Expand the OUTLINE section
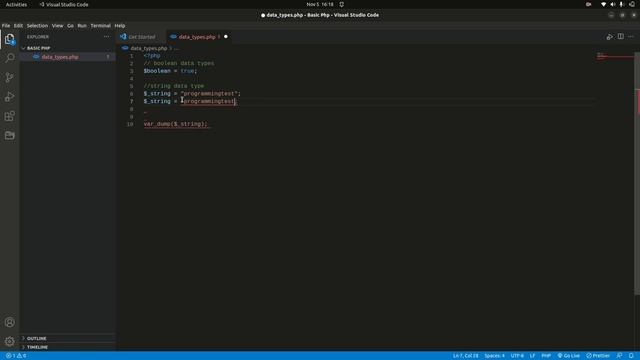This screenshot has width=640, height=360. 67,338
